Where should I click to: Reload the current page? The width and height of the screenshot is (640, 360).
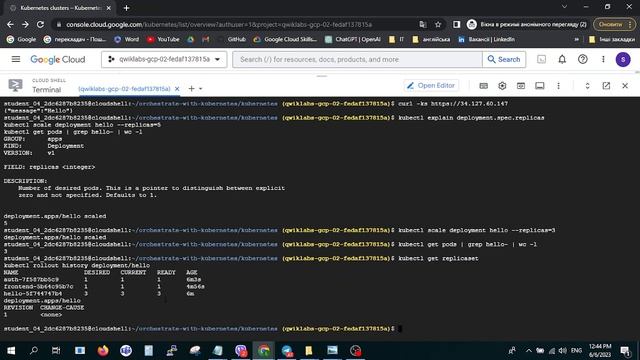click(x=40, y=24)
